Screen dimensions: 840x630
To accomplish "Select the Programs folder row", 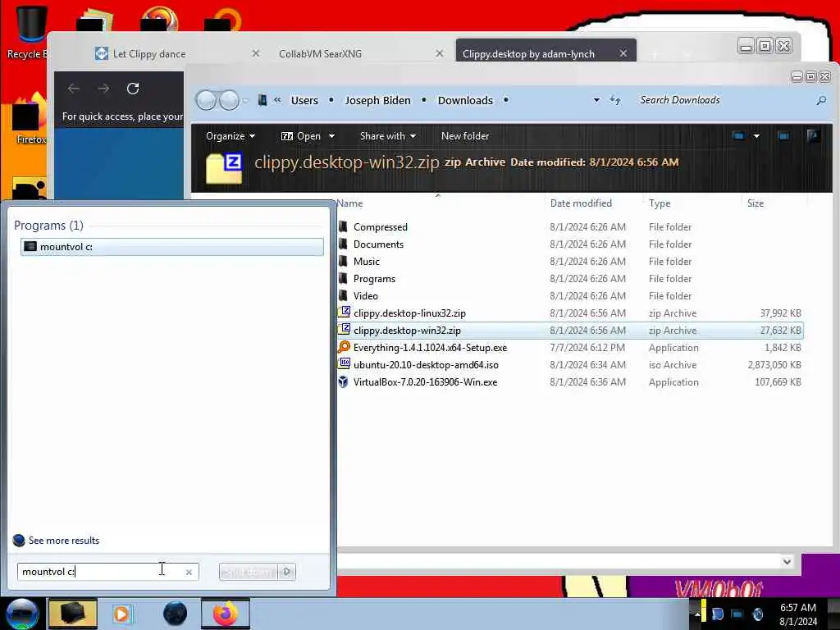I will (x=571, y=279).
